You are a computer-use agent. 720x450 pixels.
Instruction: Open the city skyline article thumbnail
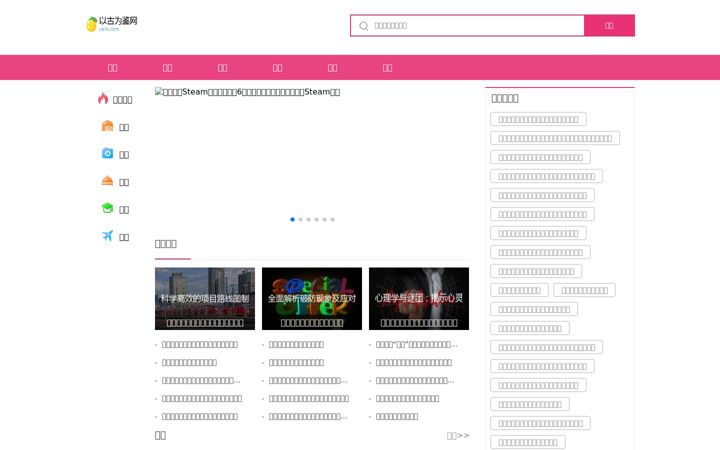click(x=205, y=298)
